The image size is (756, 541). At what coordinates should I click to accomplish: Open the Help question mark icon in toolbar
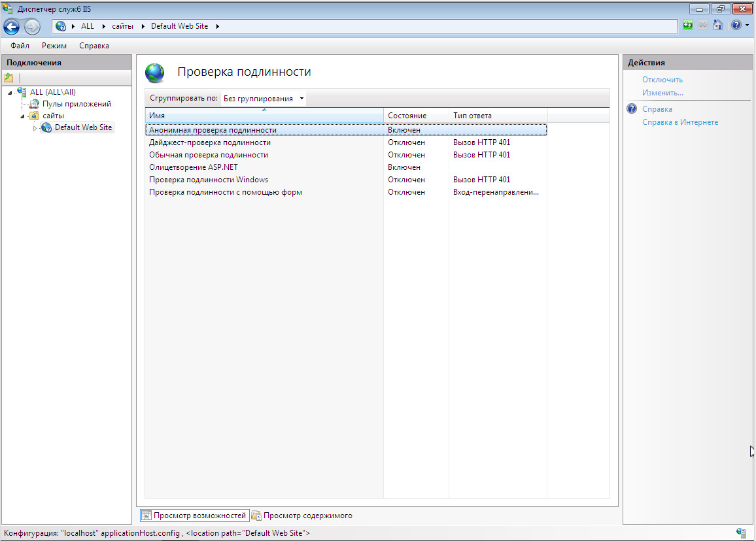coord(736,25)
